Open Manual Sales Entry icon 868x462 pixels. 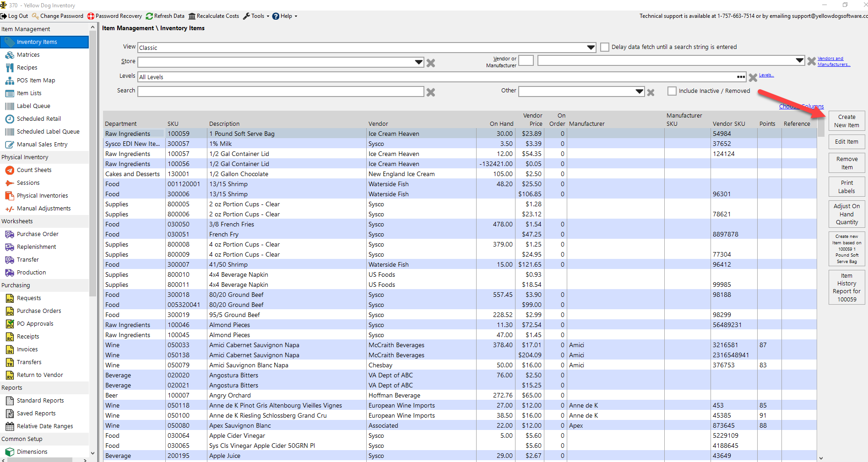(x=10, y=145)
